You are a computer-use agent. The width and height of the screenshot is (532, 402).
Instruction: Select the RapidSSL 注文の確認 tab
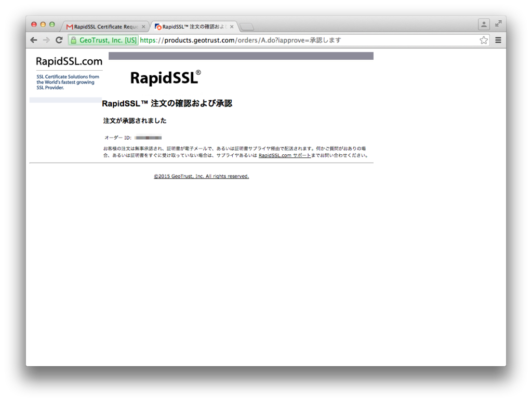[x=193, y=26]
